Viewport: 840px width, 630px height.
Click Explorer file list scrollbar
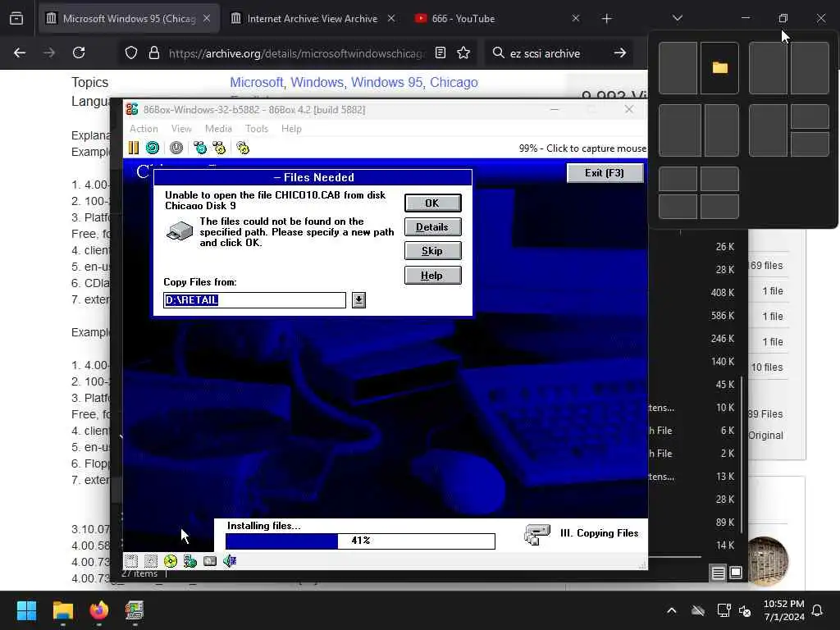pyautogui.click(x=742, y=454)
